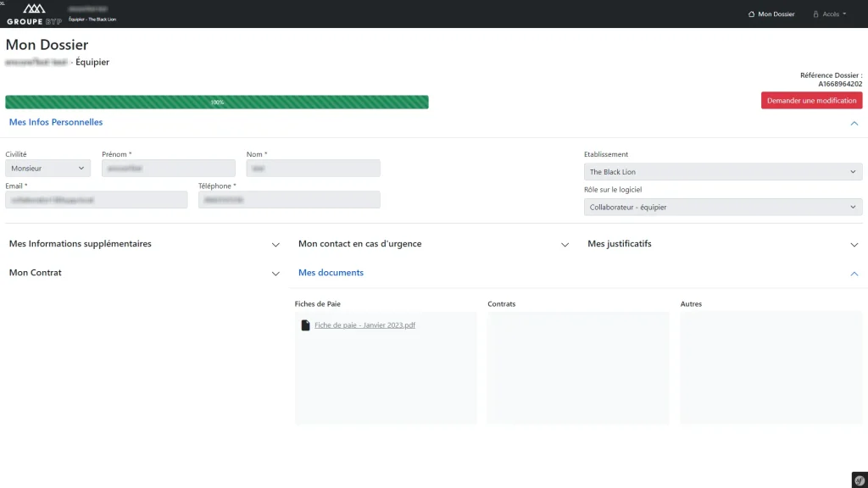
Task: Collapse the Mes documents section
Action: pos(854,273)
